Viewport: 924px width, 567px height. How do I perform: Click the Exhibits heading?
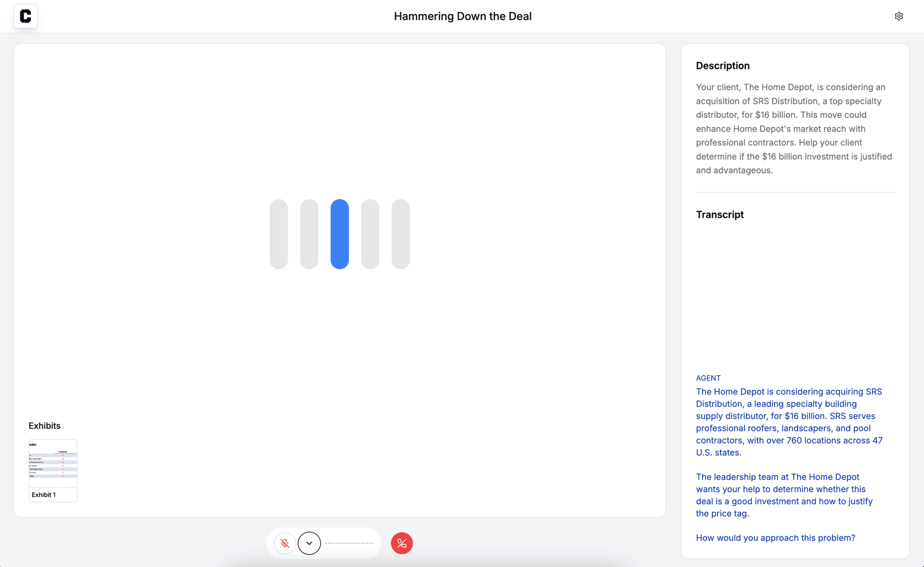(44, 426)
